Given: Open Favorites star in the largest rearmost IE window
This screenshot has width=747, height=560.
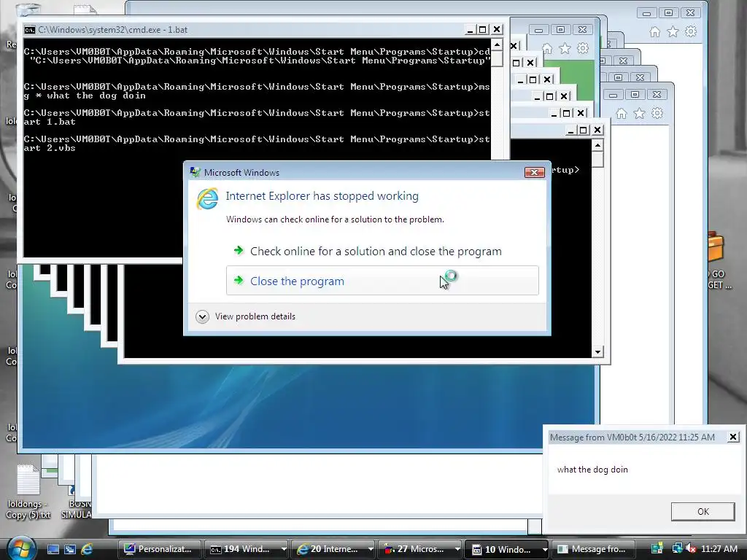Looking at the screenshot, I should pyautogui.click(x=673, y=32).
